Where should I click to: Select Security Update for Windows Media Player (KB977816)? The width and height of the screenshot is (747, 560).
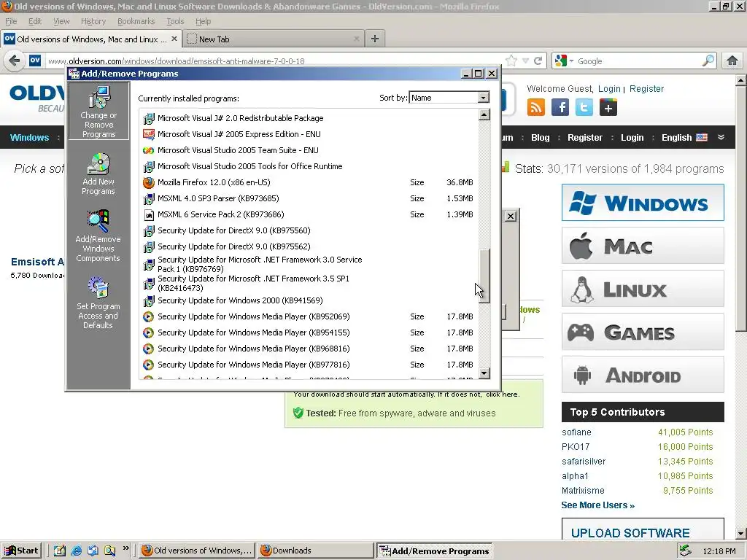[309, 365]
